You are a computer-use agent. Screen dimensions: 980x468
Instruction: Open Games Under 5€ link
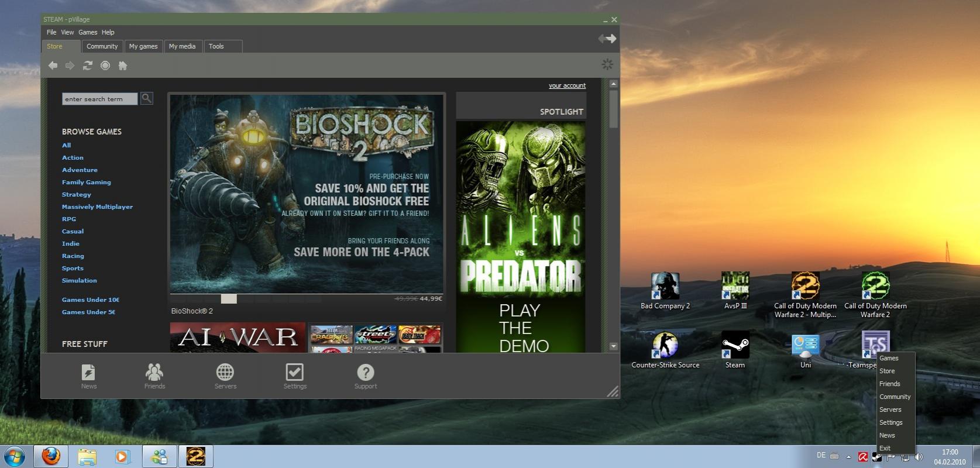click(x=88, y=312)
